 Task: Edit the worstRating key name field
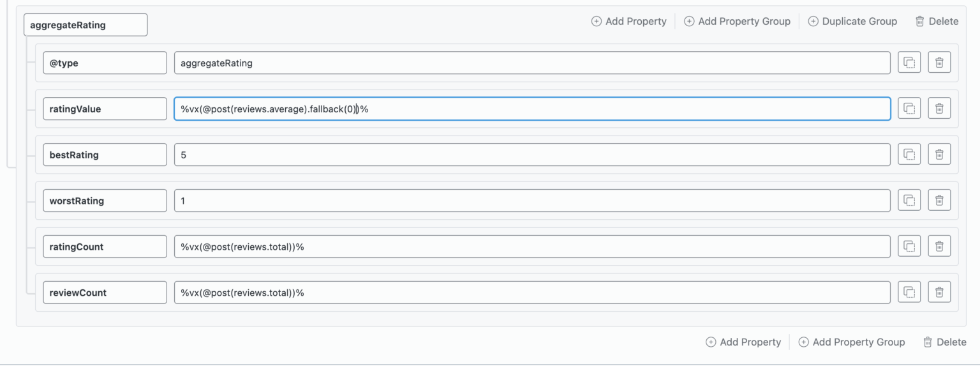pyautogui.click(x=105, y=201)
